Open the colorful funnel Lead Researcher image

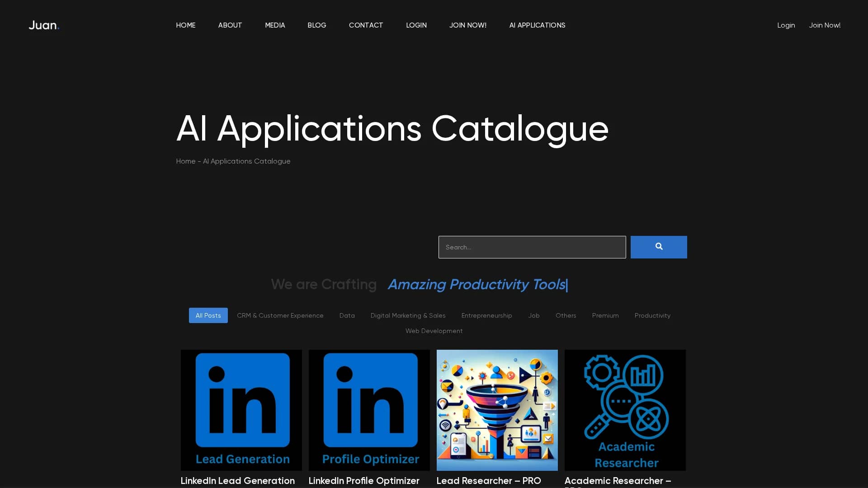(497, 410)
